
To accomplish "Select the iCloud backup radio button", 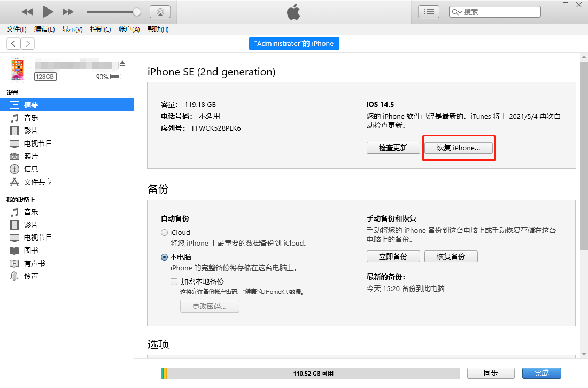I will [164, 233].
